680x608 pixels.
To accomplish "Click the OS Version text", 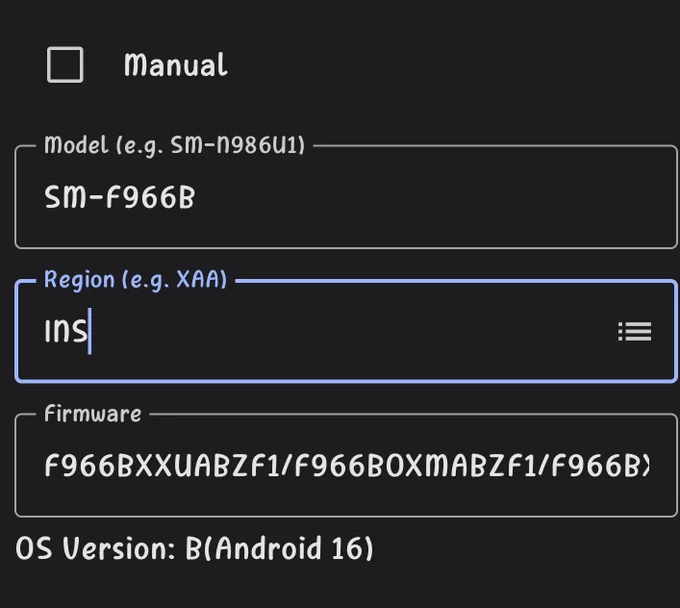I will tap(95, 548).
